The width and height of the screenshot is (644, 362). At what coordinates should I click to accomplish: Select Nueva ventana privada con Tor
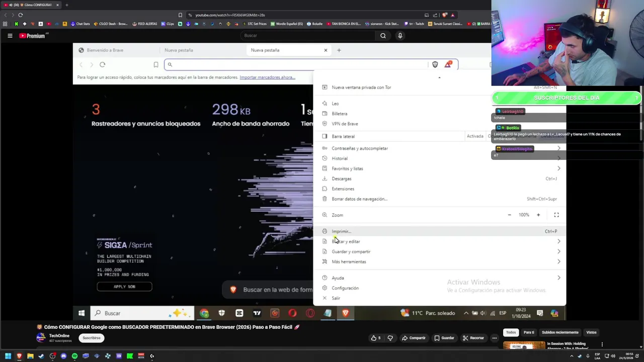coord(440,87)
